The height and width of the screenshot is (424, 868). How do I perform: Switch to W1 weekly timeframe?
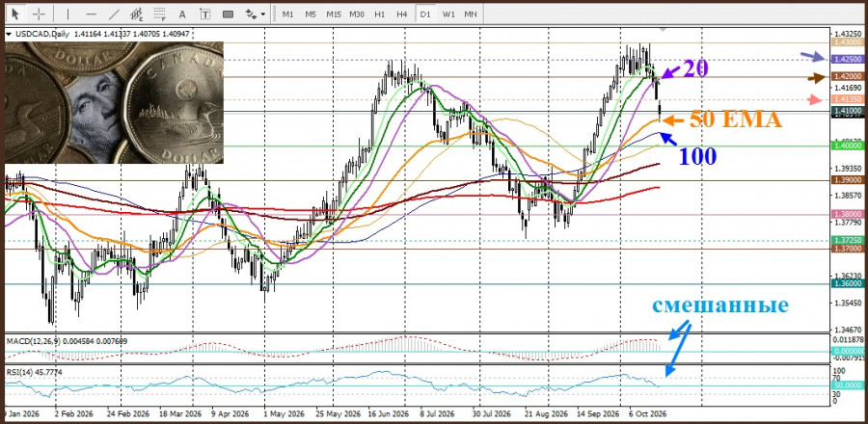448,14
